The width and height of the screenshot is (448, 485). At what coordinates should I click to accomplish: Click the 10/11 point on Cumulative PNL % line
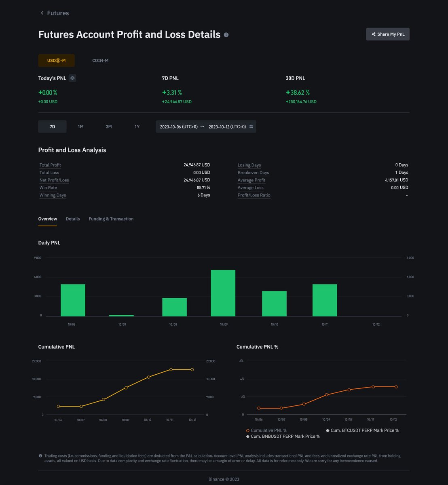373,387
